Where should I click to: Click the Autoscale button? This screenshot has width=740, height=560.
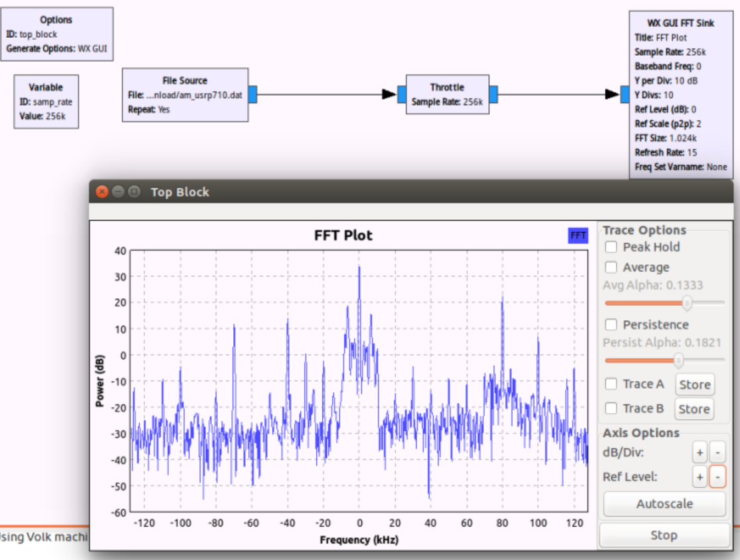tap(664, 504)
